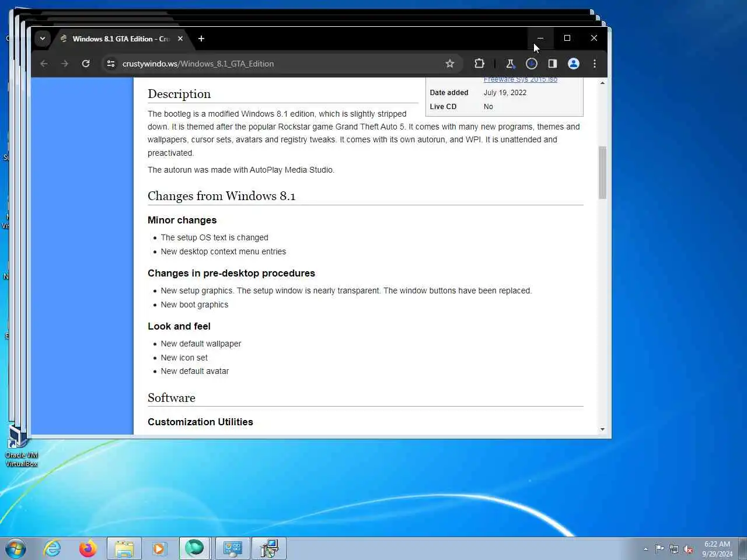
Task: Click the 'New boot graphics' bullet
Action: (x=194, y=304)
